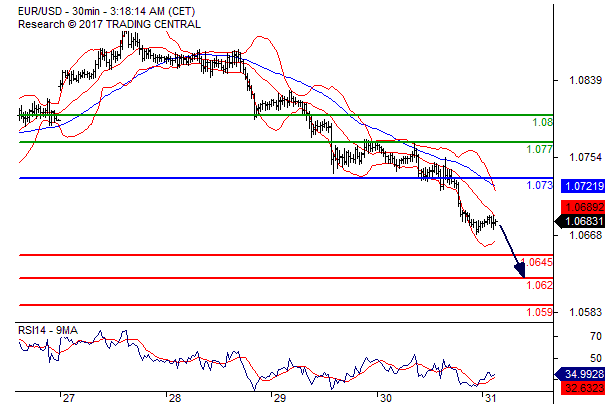Click the blue 1.07219 price tag
The height and width of the screenshot is (413, 615).
coord(583,186)
